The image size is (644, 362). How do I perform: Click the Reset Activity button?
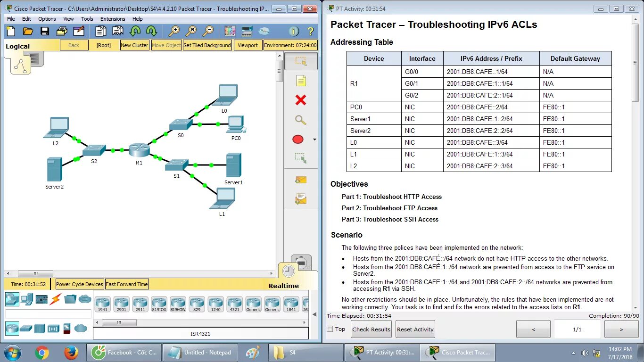pyautogui.click(x=415, y=329)
